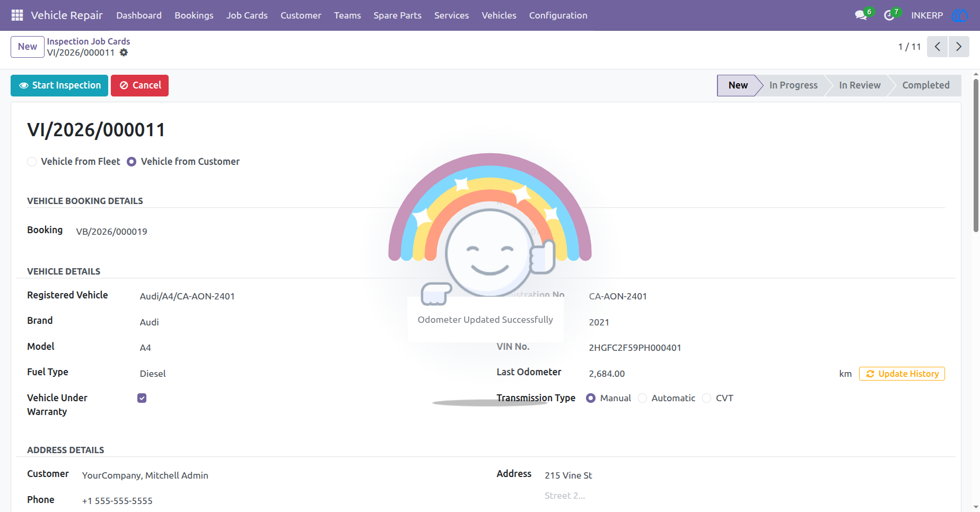
Task: Click the Start Inspection button
Action: coord(59,85)
